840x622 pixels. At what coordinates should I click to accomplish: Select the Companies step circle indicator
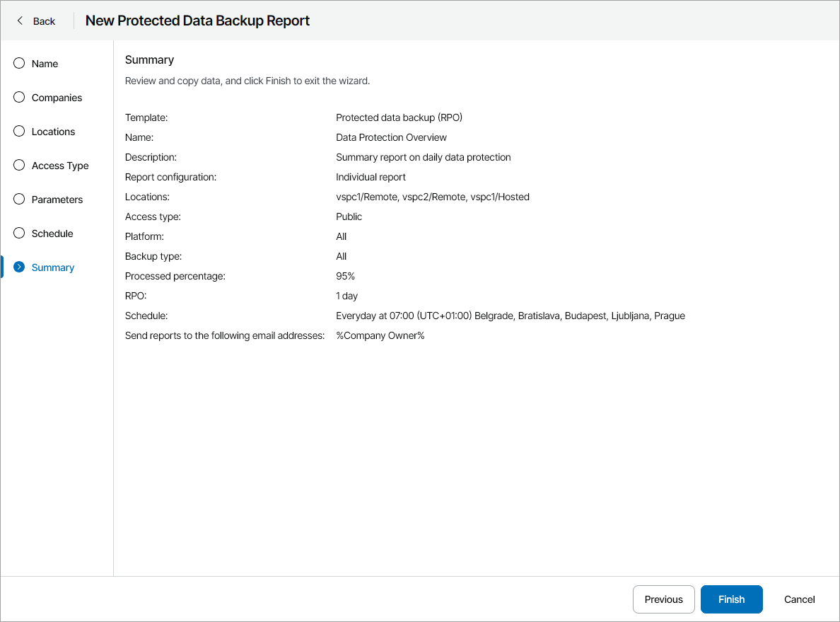point(18,97)
